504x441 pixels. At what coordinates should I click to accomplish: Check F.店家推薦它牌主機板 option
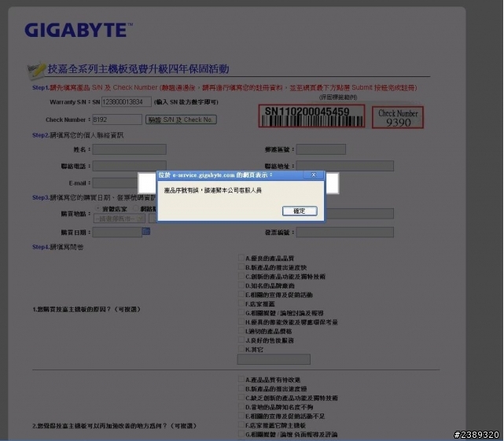point(241,424)
